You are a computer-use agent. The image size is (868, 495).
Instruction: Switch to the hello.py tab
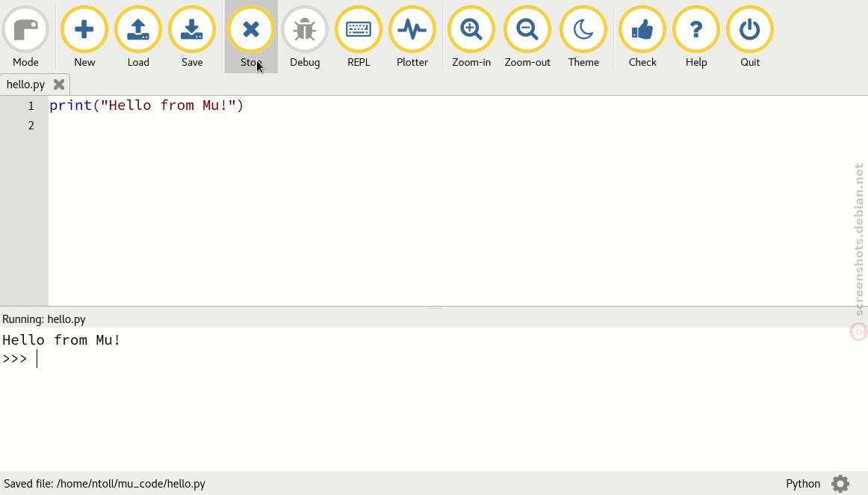pyautogui.click(x=25, y=84)
